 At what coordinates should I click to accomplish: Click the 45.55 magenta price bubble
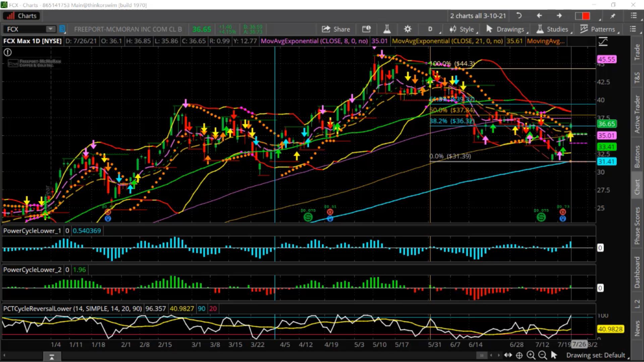606,59
